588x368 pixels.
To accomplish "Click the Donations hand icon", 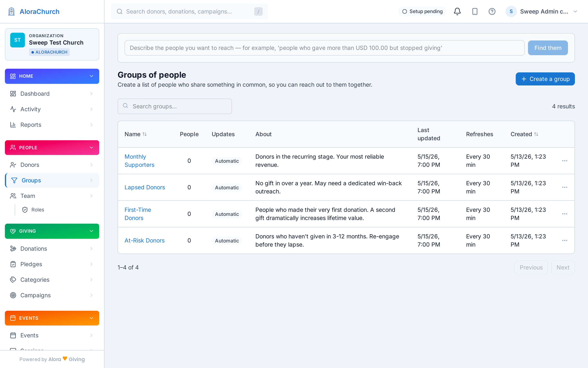I will pyautogui.click(x=13, y=248).
